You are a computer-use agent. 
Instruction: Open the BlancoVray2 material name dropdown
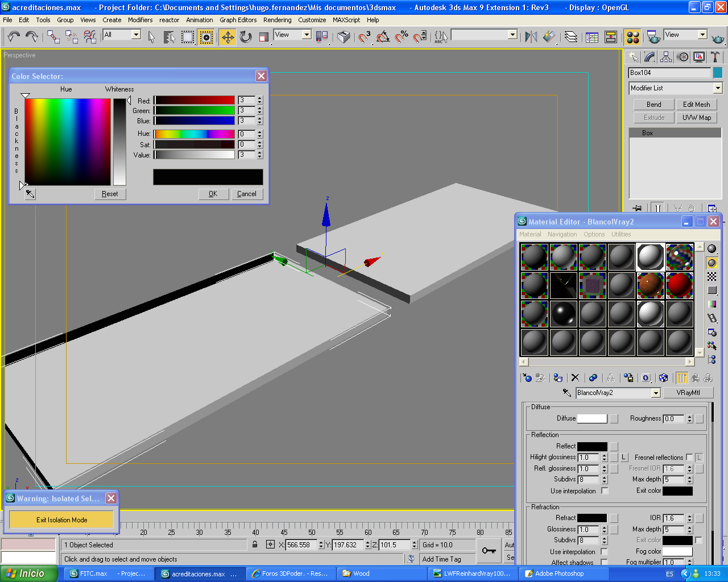(656, 393)
